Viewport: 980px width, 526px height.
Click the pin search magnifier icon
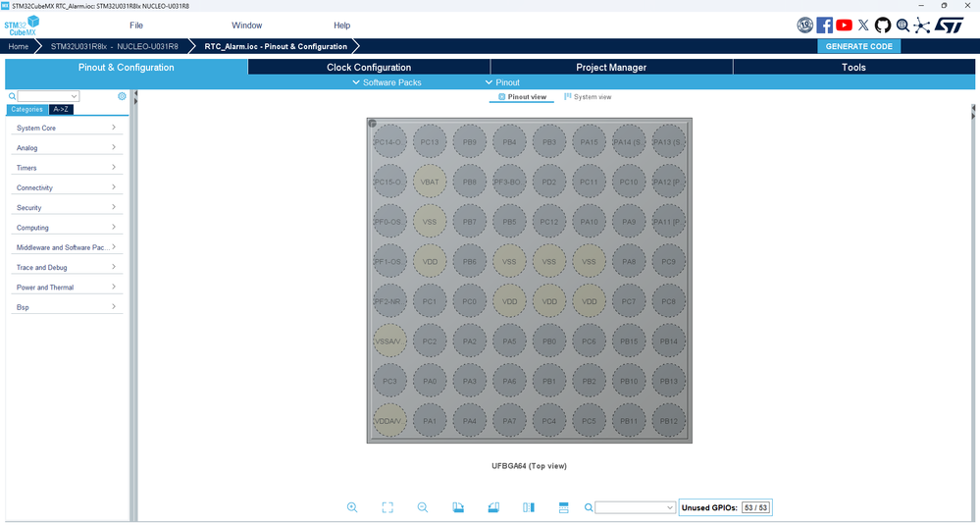(589, 508)
